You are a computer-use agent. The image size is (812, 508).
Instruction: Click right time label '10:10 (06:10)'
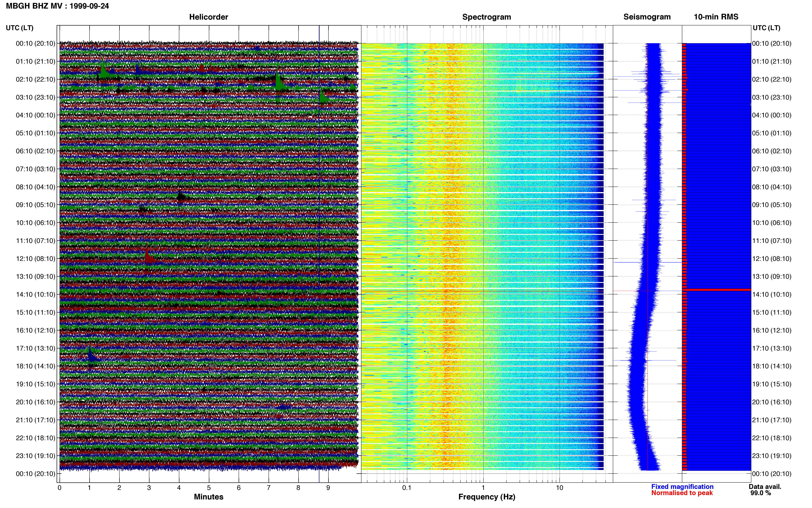[x=772, y=223]
